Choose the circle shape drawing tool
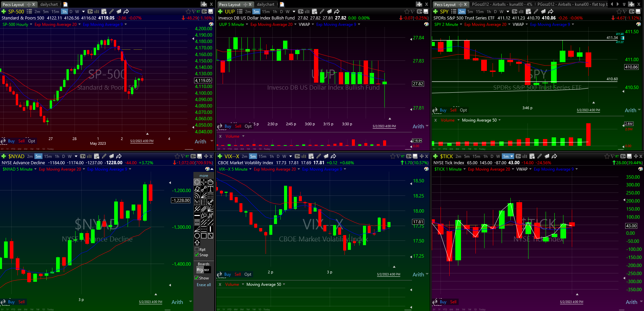The width and height of the screenshot is (644, 311). coord(197,236)
